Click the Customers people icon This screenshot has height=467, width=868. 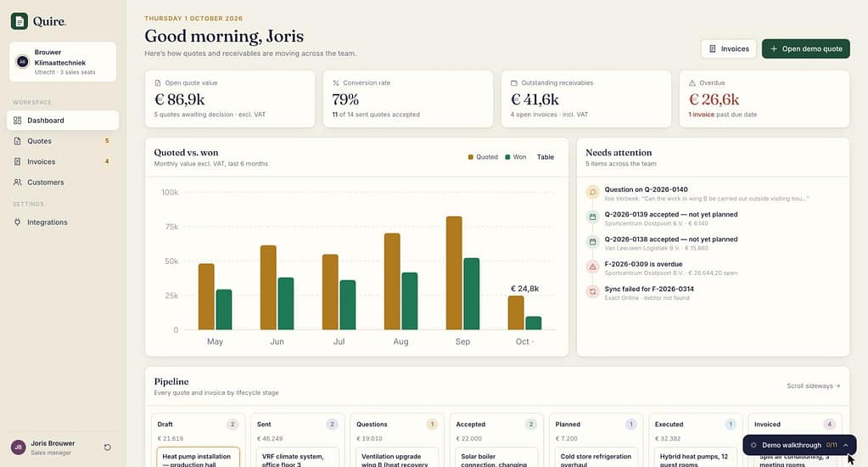click(17, 183)
